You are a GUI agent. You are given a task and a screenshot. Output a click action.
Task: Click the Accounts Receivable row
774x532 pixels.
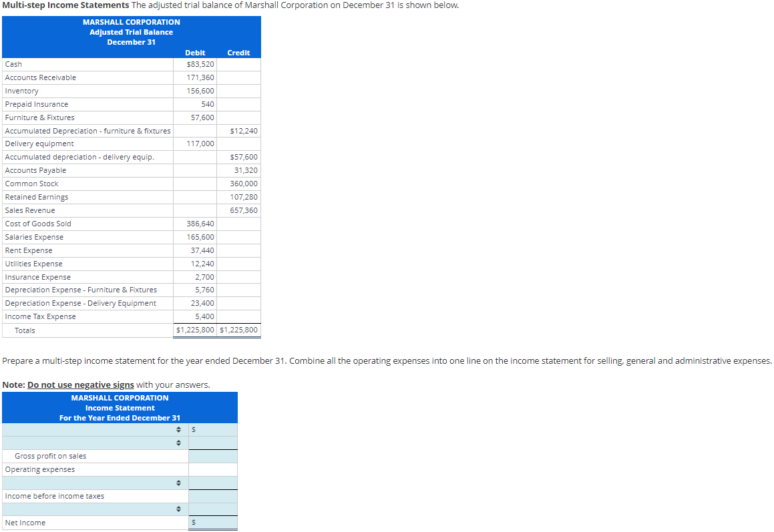(87, 77)
